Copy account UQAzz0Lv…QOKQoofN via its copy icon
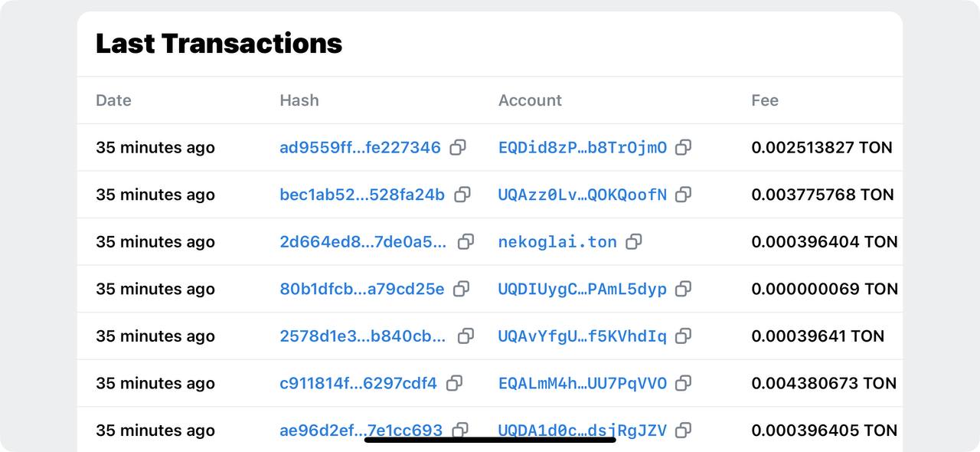Image resolution: width=980 pixels, height=452 pixels. click(684, 195)
